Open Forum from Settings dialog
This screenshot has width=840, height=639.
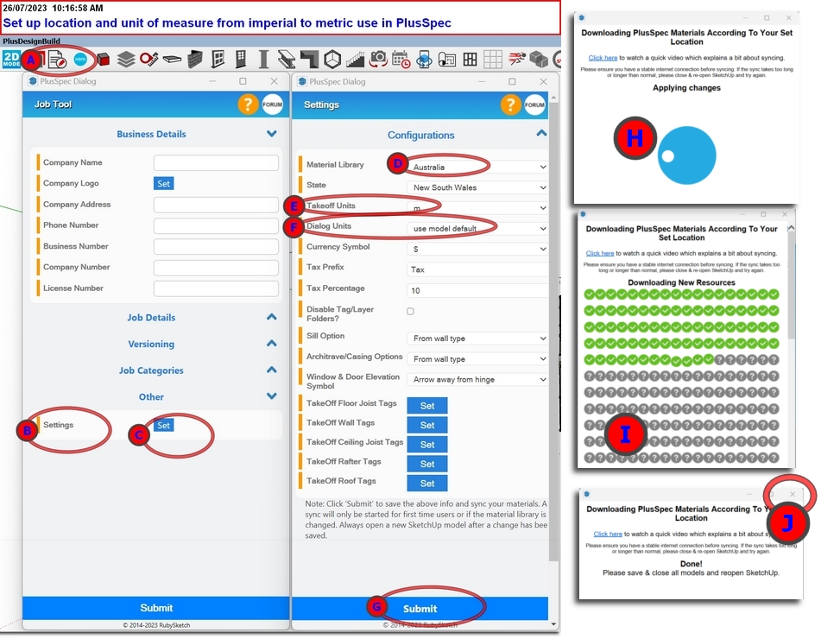(x=534, y=104)
